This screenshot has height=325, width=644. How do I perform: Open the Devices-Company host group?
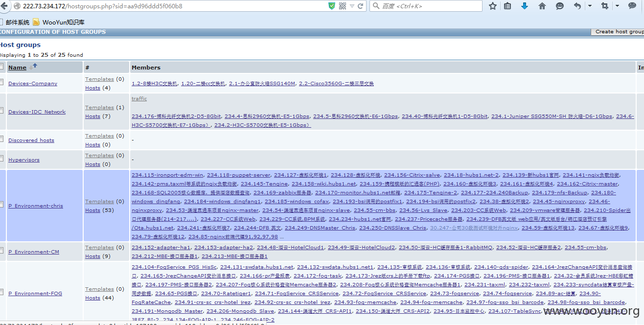[x=33, y=84]
